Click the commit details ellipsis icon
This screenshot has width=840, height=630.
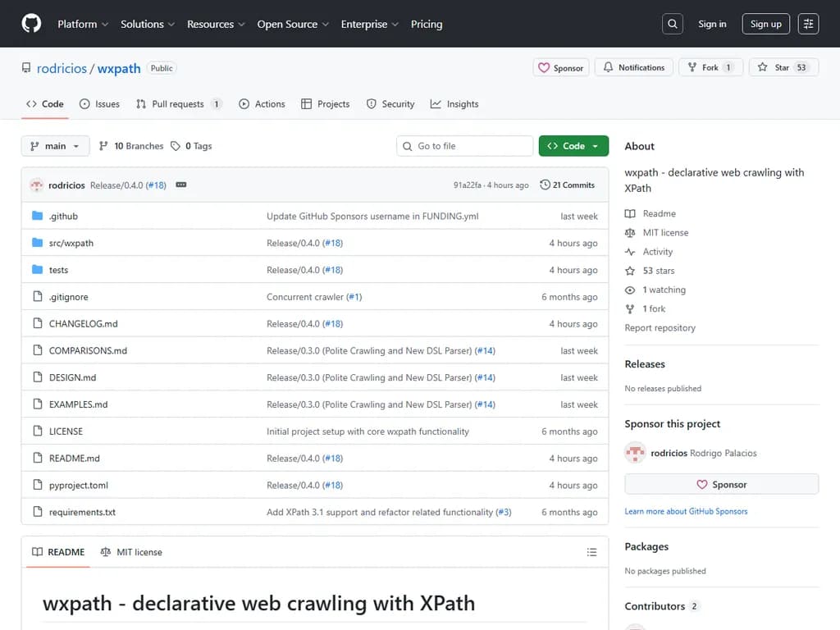point(181,185)
